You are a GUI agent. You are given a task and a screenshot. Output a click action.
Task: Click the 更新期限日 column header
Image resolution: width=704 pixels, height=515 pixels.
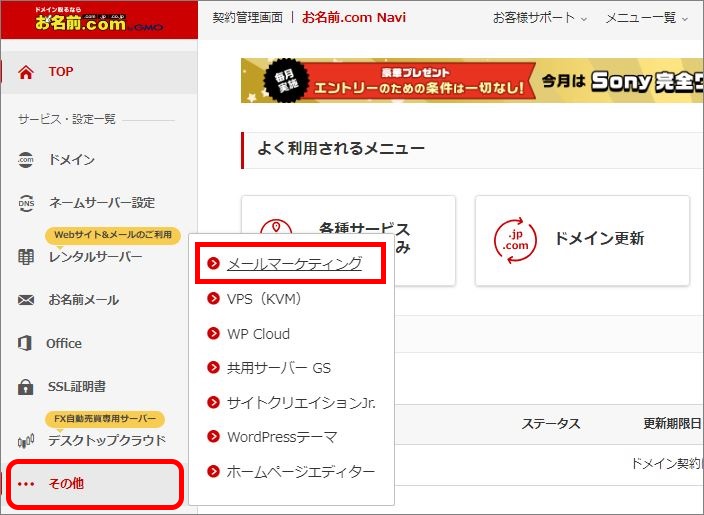coord(672,423)
